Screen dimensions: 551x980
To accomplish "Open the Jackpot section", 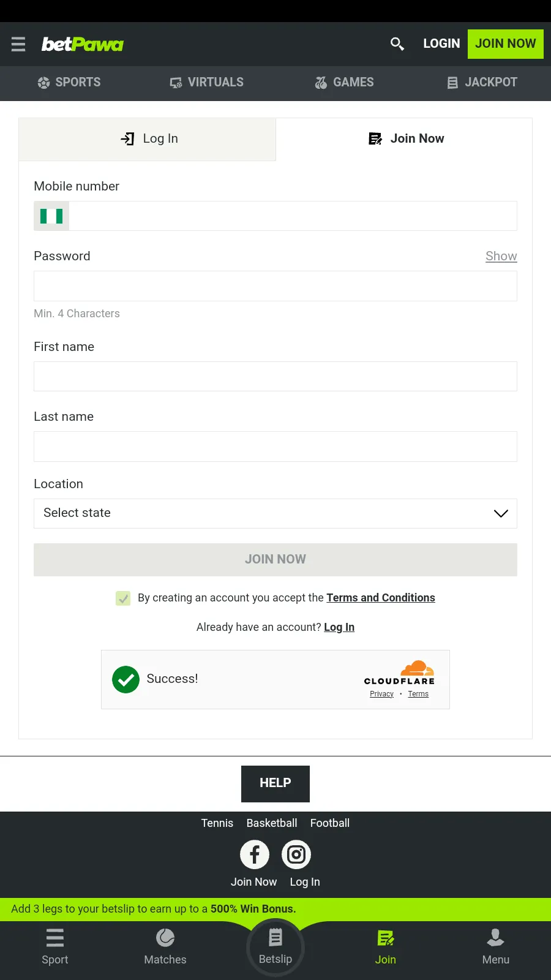I will [481, 82].
